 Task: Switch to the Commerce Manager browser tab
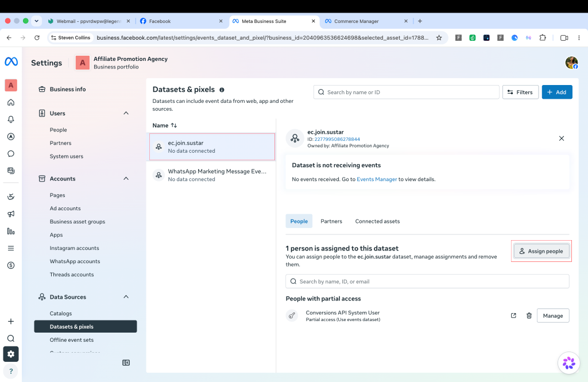point(366,21)
